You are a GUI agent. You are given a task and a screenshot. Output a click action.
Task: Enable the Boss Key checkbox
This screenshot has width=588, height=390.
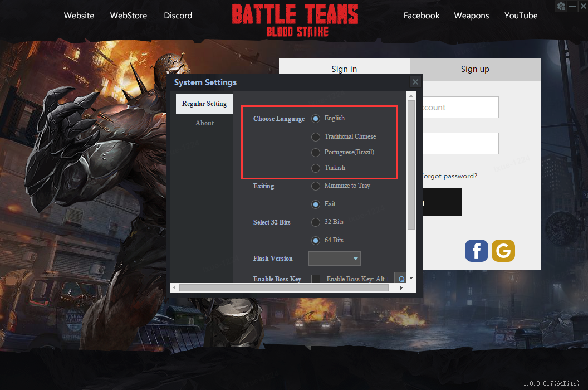316,279
